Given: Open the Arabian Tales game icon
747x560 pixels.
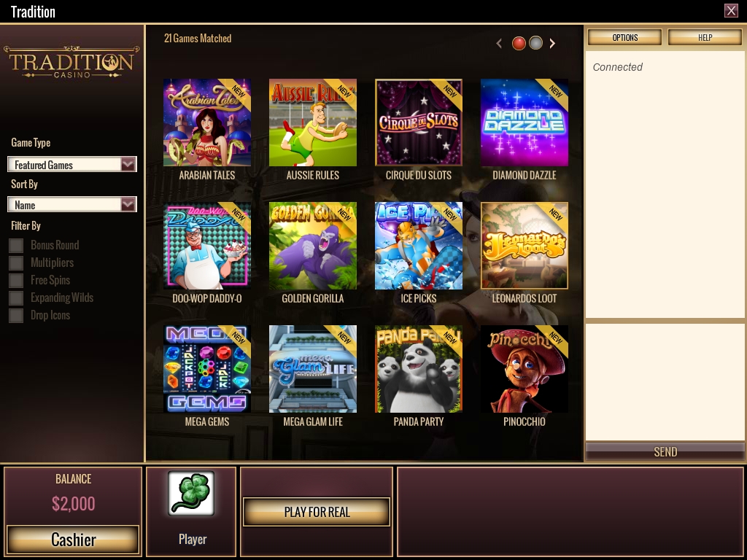Looking at the screenshot, I should click(206, 122).
